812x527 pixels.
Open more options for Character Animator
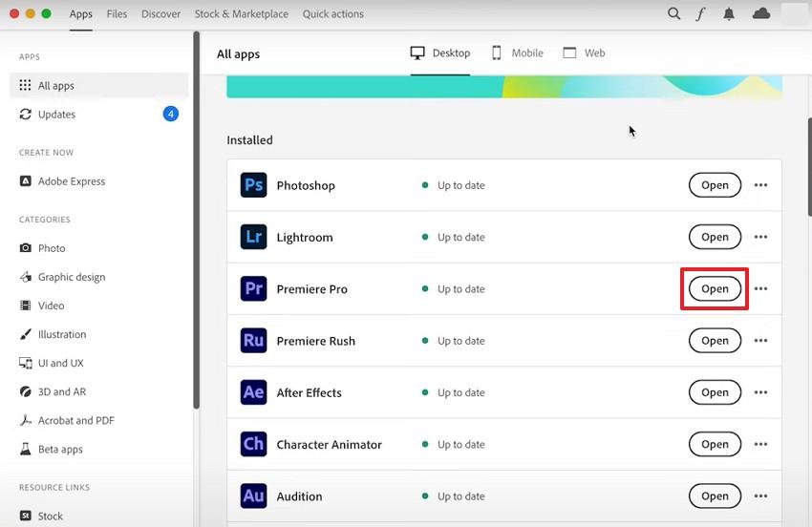[760, 444]
